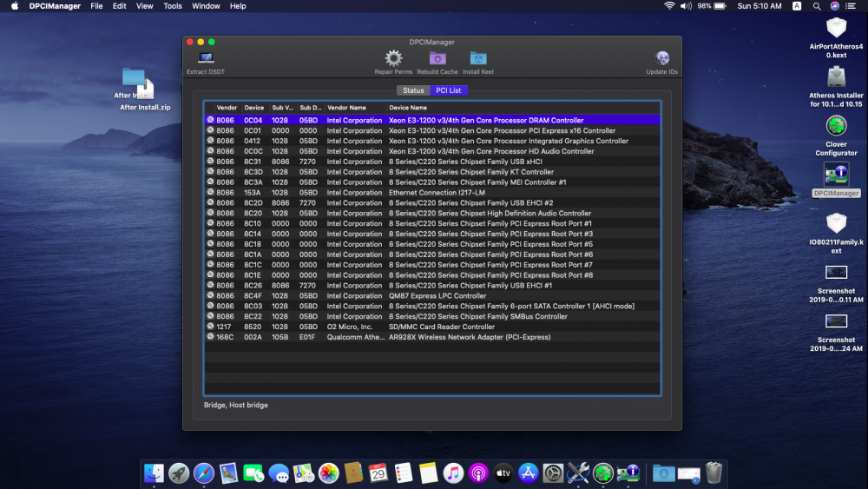Screen dimensions: 868x489
Task: Select the MEI Controller #1 row
Action: [x=432, y=182]
